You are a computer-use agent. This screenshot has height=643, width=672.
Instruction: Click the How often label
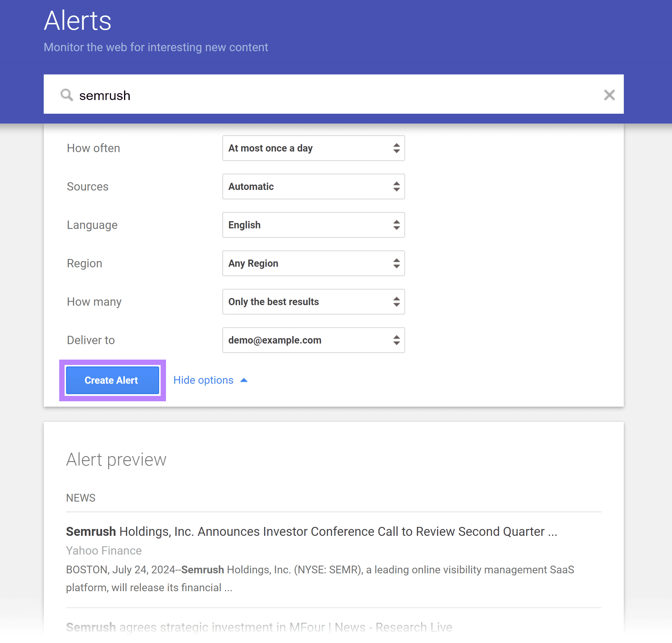pos(93,148)
